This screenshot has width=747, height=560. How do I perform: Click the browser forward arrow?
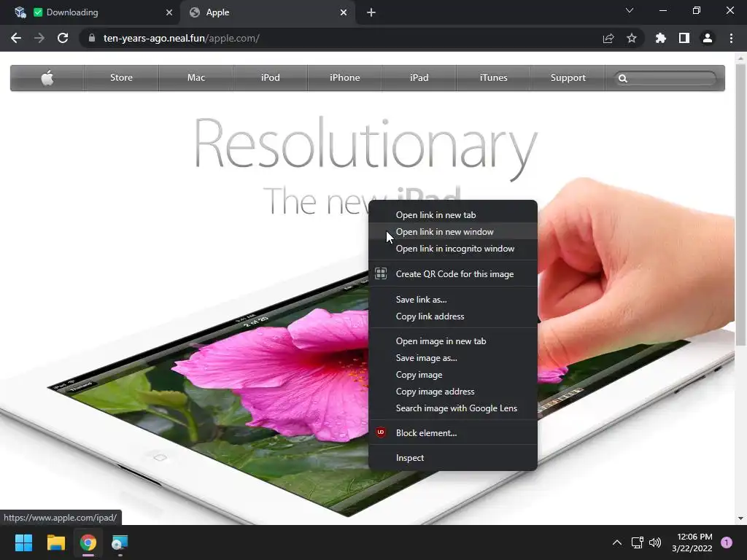pyautogui.click(x=39, y=38)
